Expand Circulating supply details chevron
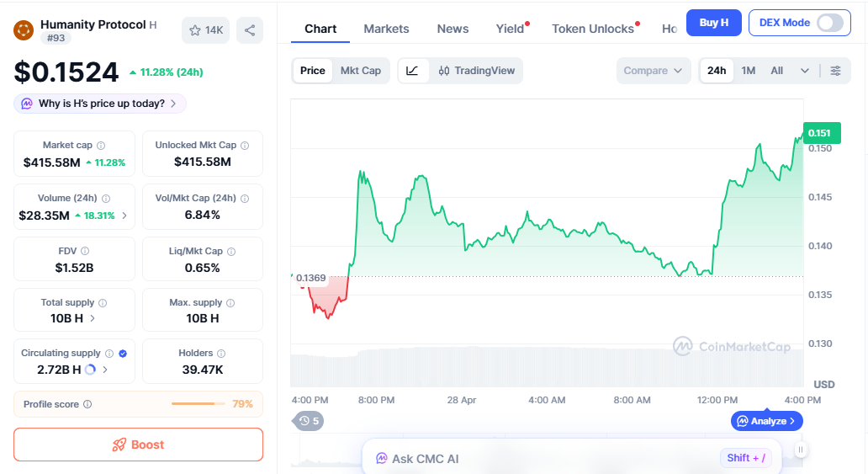Viewport: 868px width, 474px height. pos(105,370)
